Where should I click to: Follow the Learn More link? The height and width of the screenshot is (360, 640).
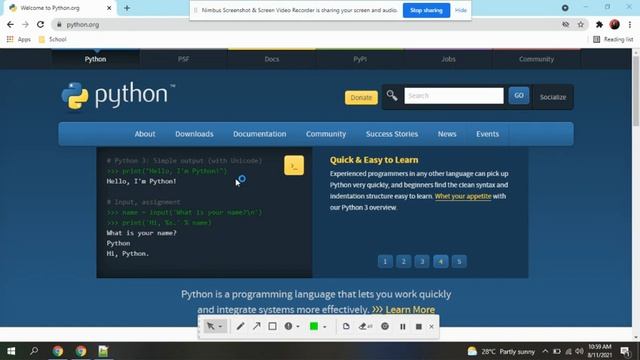pos(410,309)
